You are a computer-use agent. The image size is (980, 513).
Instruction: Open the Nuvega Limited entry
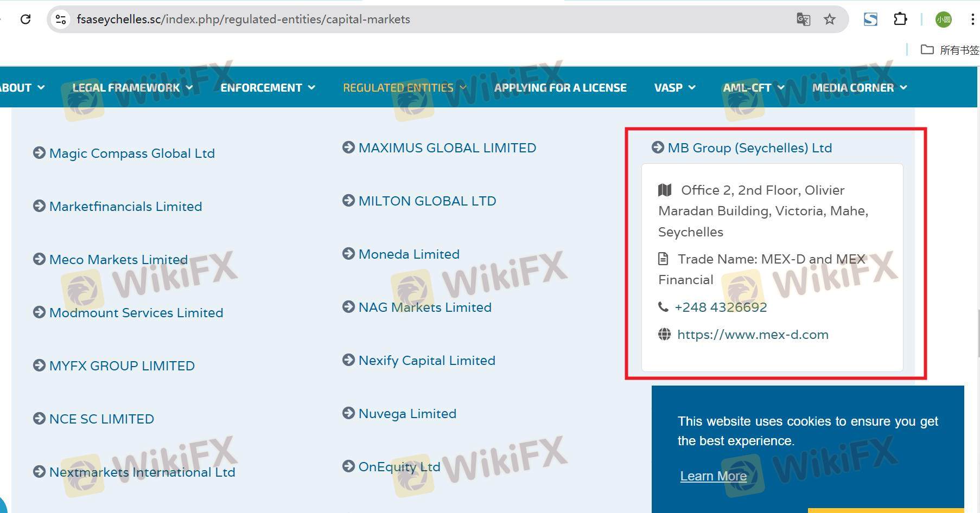point(408,414)
